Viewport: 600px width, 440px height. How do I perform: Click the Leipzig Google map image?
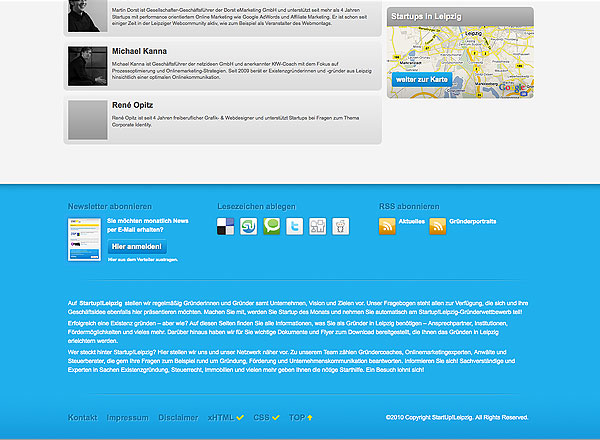pos(460,62)
